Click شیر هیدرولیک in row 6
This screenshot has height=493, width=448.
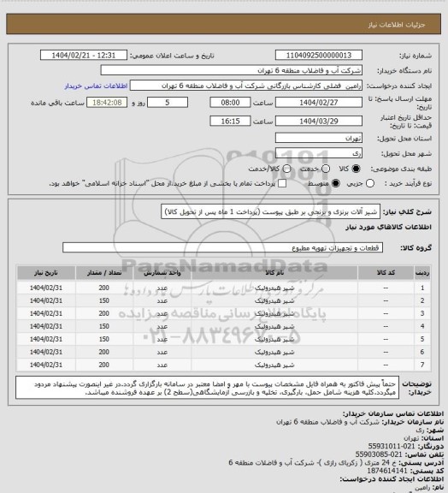[x=274, y=352]
